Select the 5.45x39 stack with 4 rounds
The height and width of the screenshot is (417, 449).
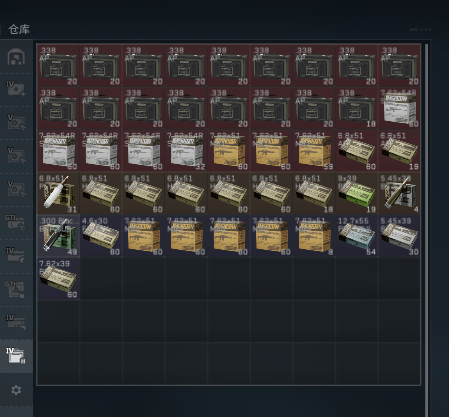[x=399, y=193]
